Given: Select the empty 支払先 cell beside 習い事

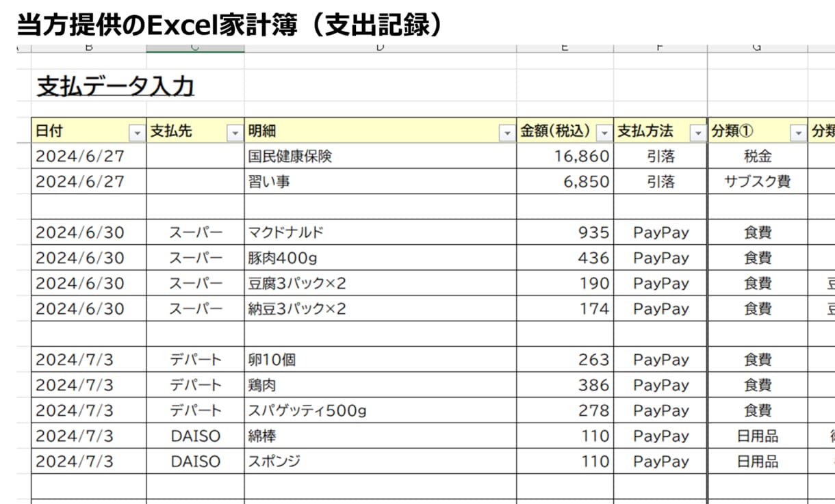Looking at the screenshot, I should coord(196,182).
